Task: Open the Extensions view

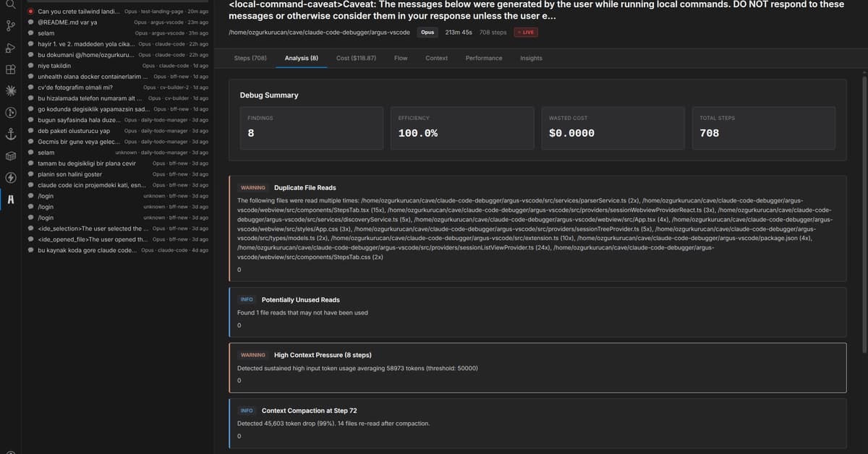Action: coord(10,69)
